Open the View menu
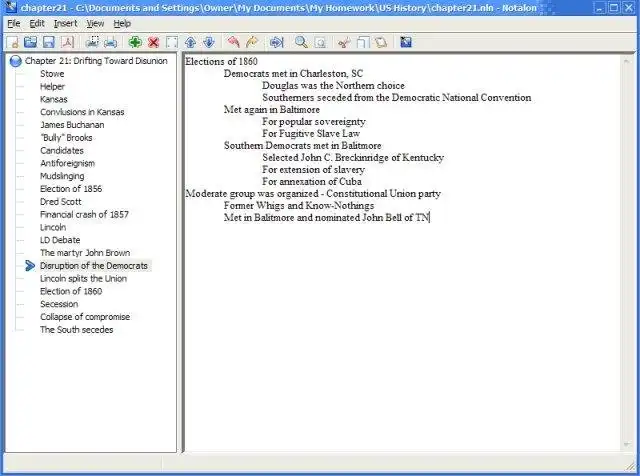The width and height of the screenshot is (640, 476). 95,24
